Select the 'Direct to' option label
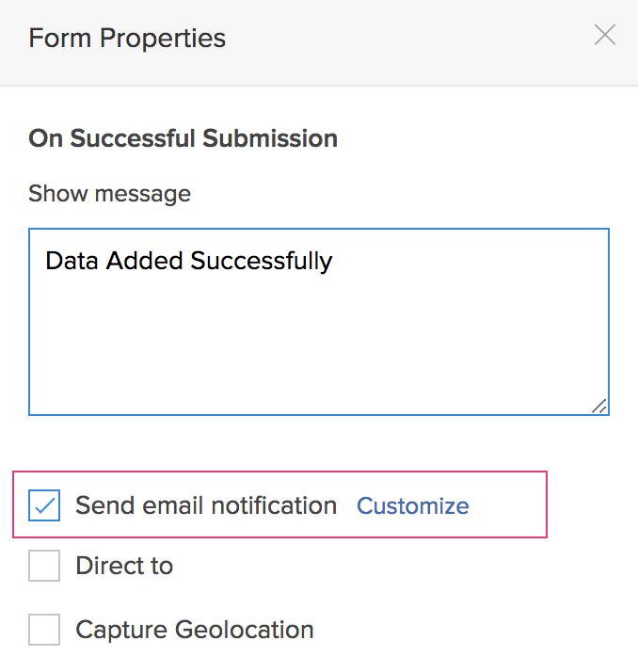 (124, 566)
